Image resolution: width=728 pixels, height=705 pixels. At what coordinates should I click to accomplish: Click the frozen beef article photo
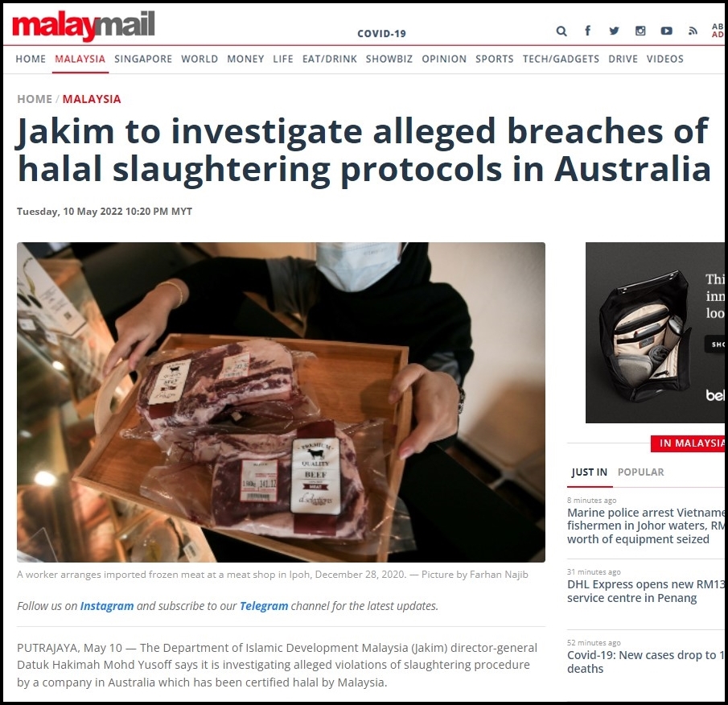[281, 402]
